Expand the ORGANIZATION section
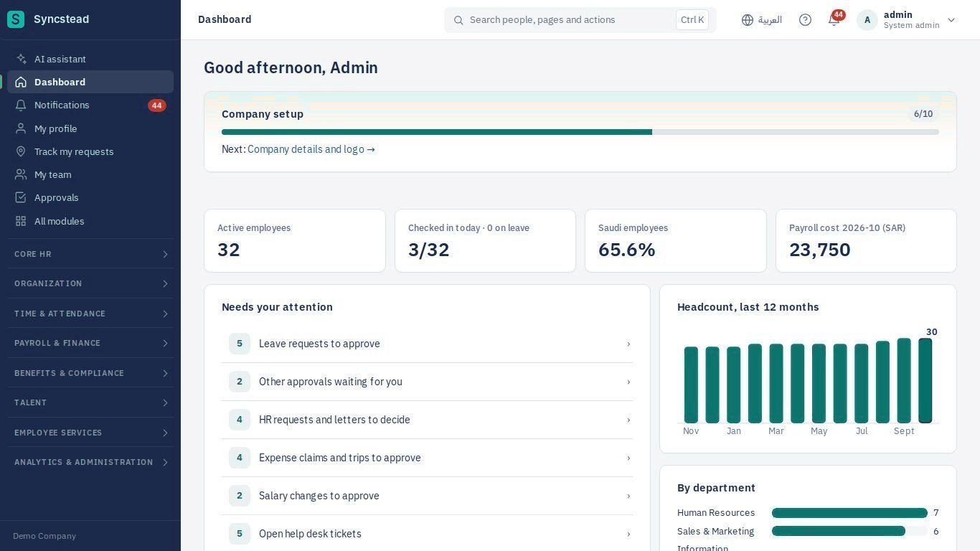The height and width of the screenshot is (551, 980). [x=90, y=283]
